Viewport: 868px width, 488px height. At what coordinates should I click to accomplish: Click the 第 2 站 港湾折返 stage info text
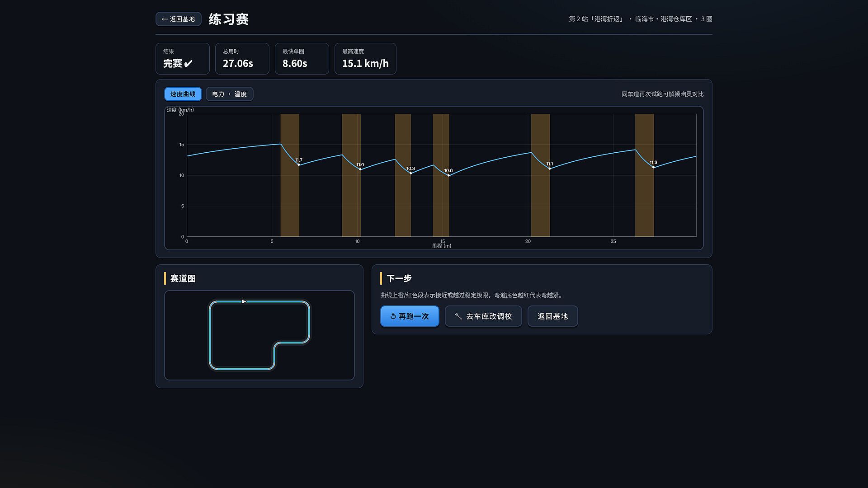point(641,19)
